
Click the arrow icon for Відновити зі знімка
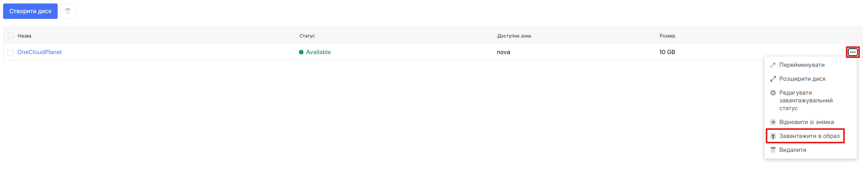[x=773, y=122]
